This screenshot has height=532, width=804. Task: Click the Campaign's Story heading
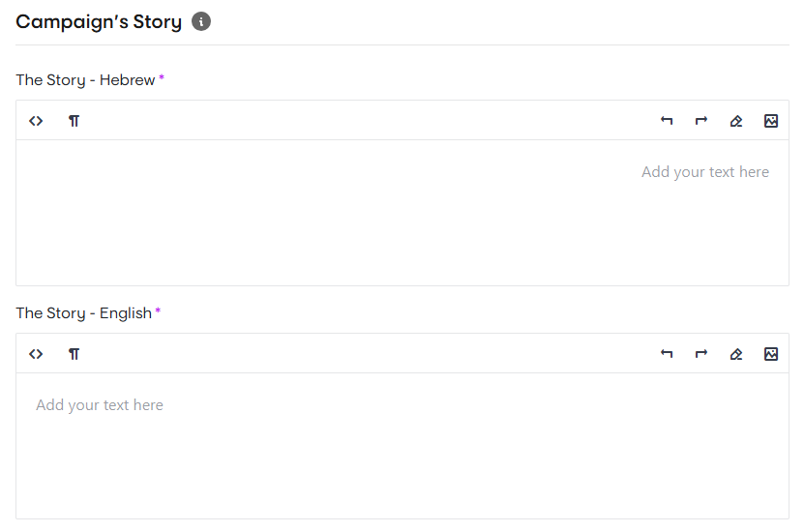pyautogui.click(x=99, y=22)
